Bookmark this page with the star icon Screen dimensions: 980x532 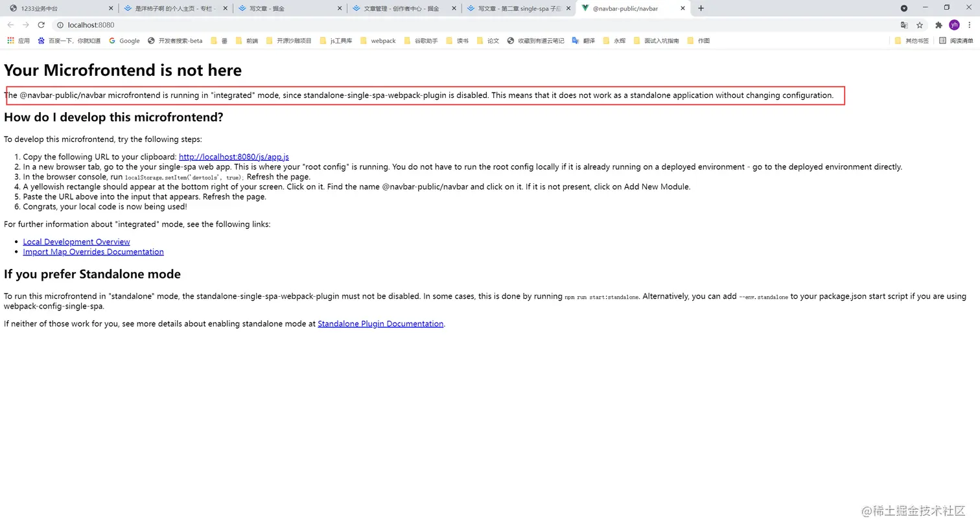(x=920, y=25)
